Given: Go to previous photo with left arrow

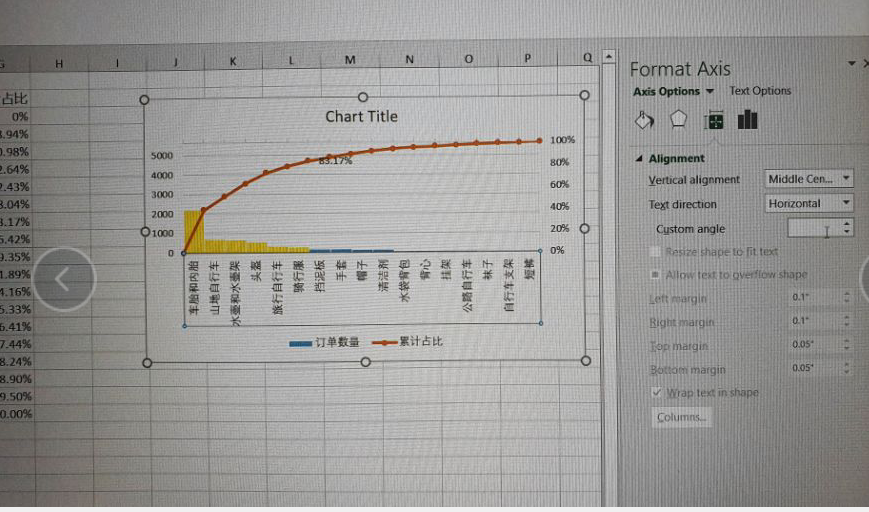Looking at the screenshot, I should [64, 279].
